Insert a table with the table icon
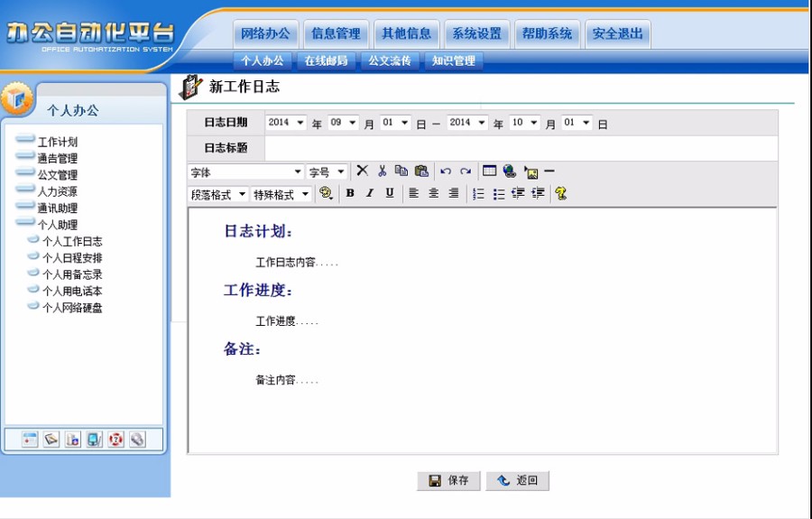The image size is (812, 519). (x=489, y=171)
